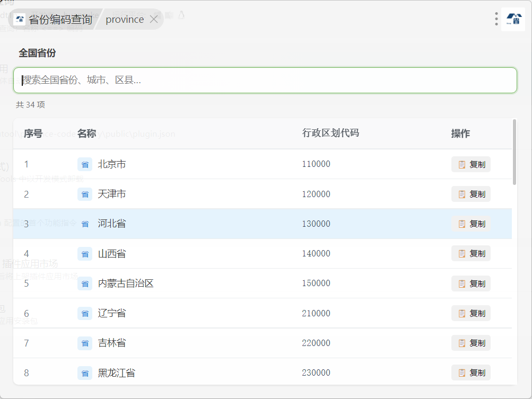Image resolution: width=532 pixels, height=399 pixels.
Task: Select the 省份编码查询 tab label
Action: coord(60,20)
